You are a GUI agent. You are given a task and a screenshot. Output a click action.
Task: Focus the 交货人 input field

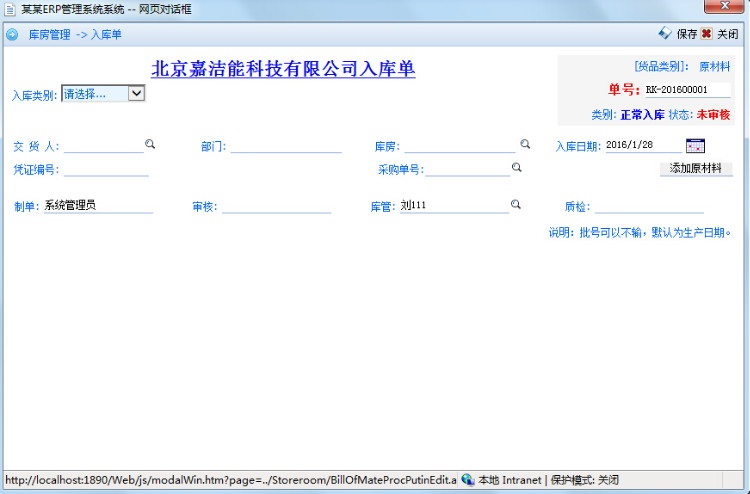tap(104, 145)
